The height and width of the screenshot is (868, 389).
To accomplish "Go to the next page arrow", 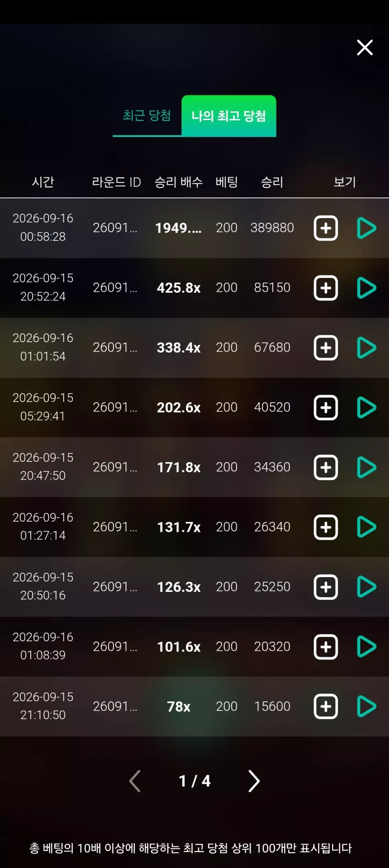I will [254, 781].
